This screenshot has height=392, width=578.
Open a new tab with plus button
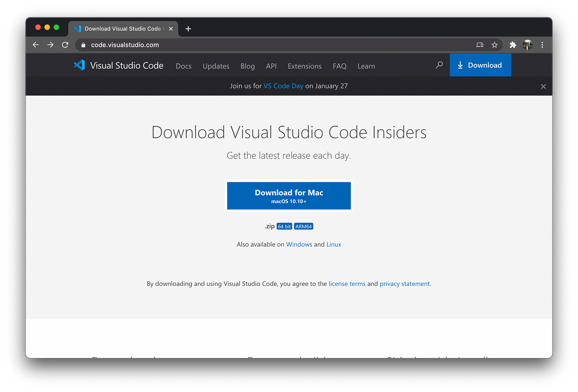click(188, 29)
